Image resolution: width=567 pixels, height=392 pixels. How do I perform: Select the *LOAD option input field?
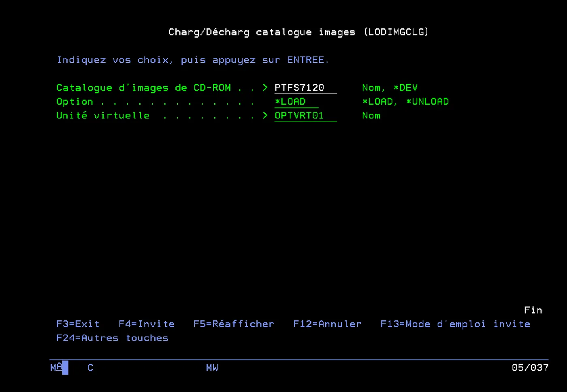(x=296, y=102)
